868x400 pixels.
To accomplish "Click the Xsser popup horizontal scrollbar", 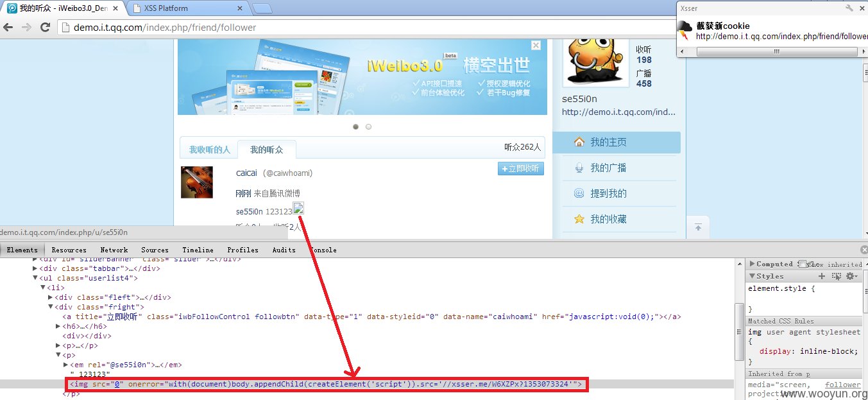I will click(x=776, y=51).
